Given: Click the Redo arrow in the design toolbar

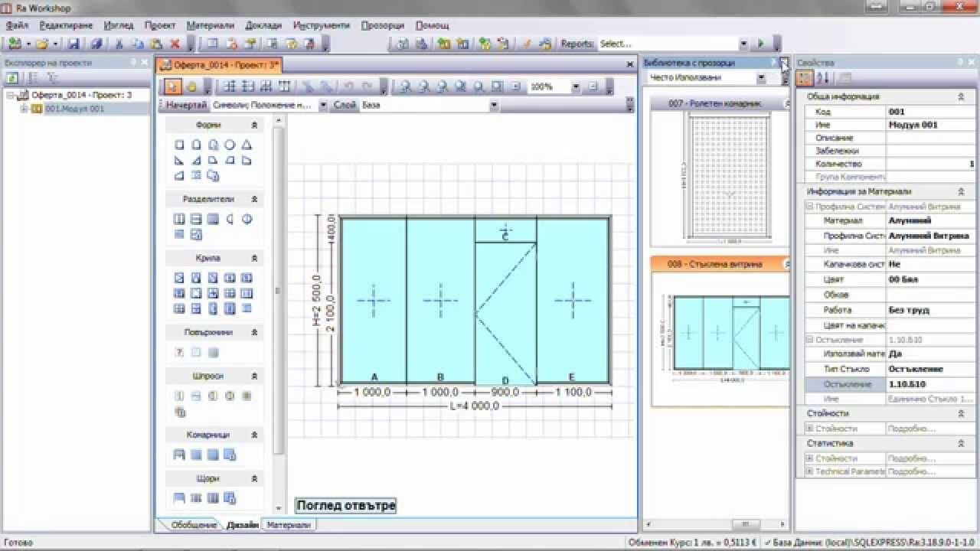Looking at the screenshot, I should [x=367, y=86].
